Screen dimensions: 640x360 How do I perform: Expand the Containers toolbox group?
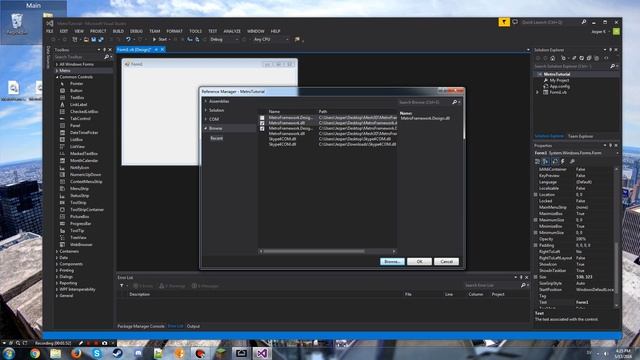57,251
